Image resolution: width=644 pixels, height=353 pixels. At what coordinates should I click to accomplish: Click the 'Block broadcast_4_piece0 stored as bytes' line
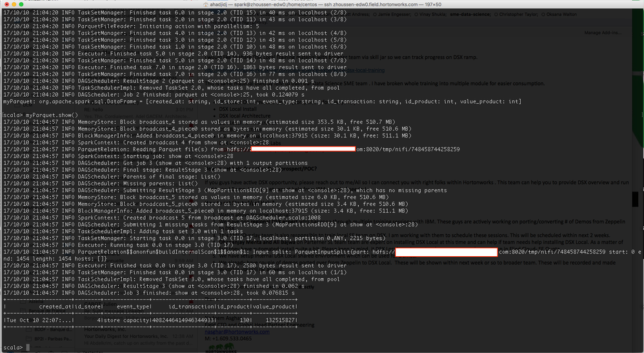point(207,128)
